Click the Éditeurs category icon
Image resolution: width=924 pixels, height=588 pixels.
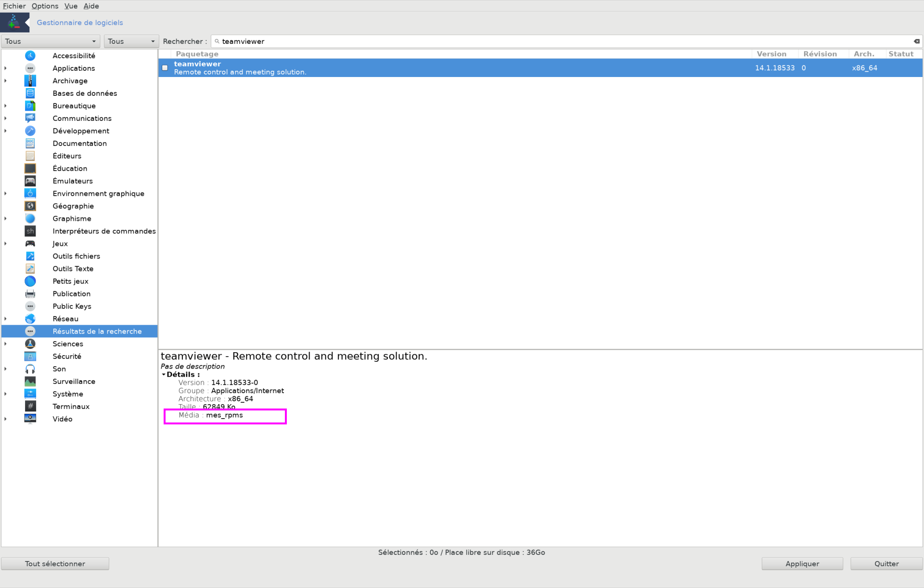[x=30, y=156]
